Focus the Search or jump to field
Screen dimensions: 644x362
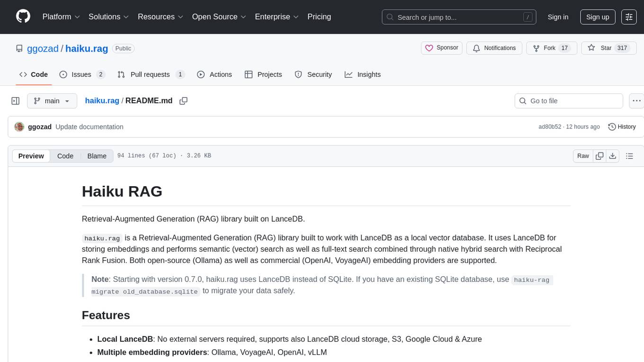pos(459,17)
